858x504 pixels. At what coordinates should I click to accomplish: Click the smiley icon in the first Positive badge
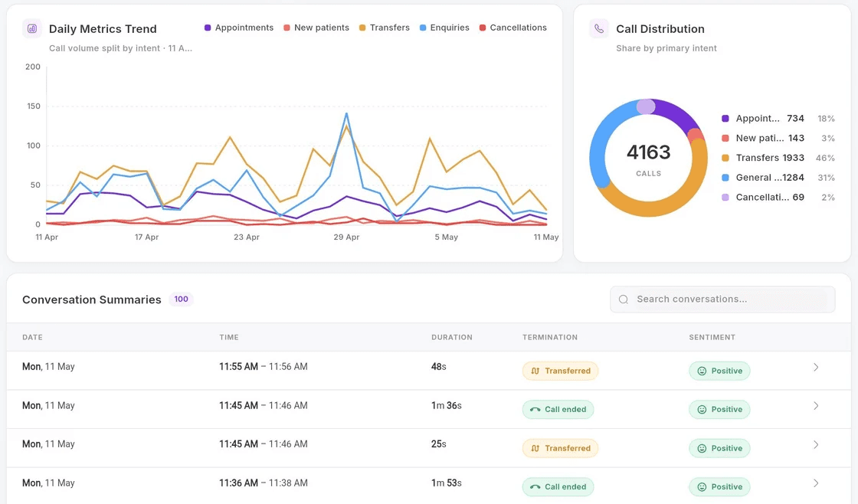coord(702,371)
